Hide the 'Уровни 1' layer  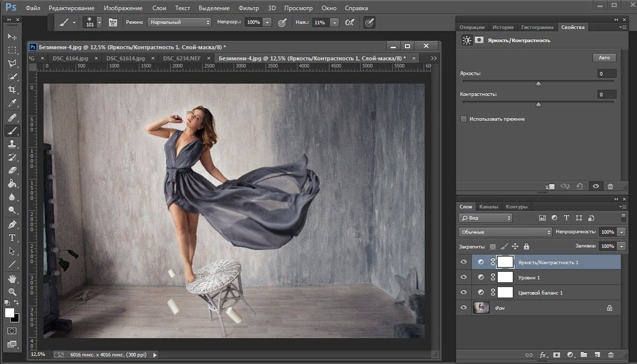464,277
